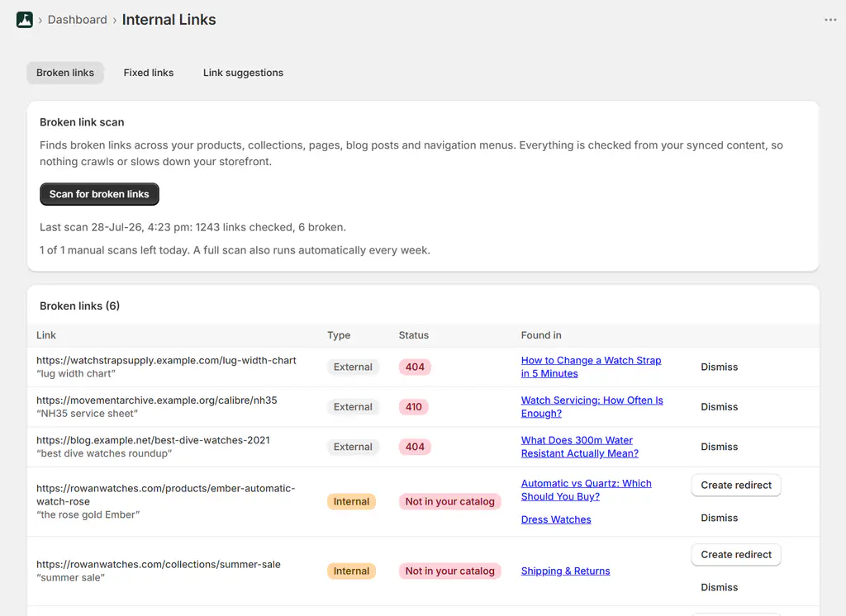
Task: Click the Broken links (6) heading
Action: coord(80,306)
